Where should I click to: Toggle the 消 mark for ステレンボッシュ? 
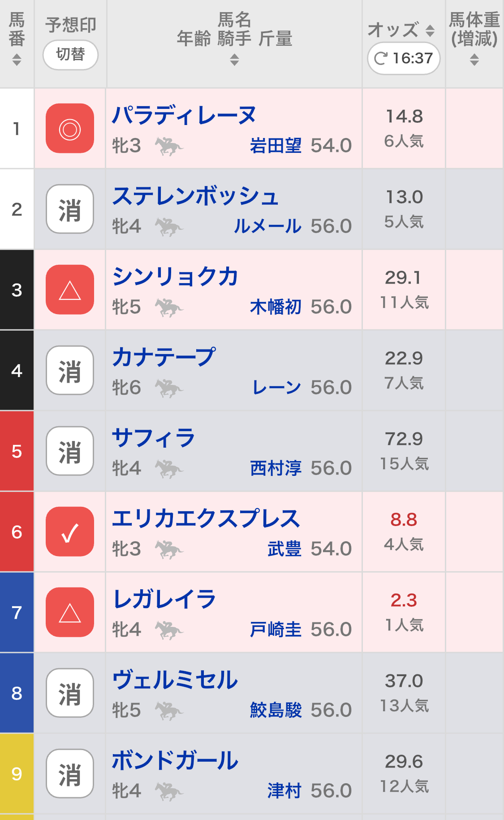tap(70, 209)
